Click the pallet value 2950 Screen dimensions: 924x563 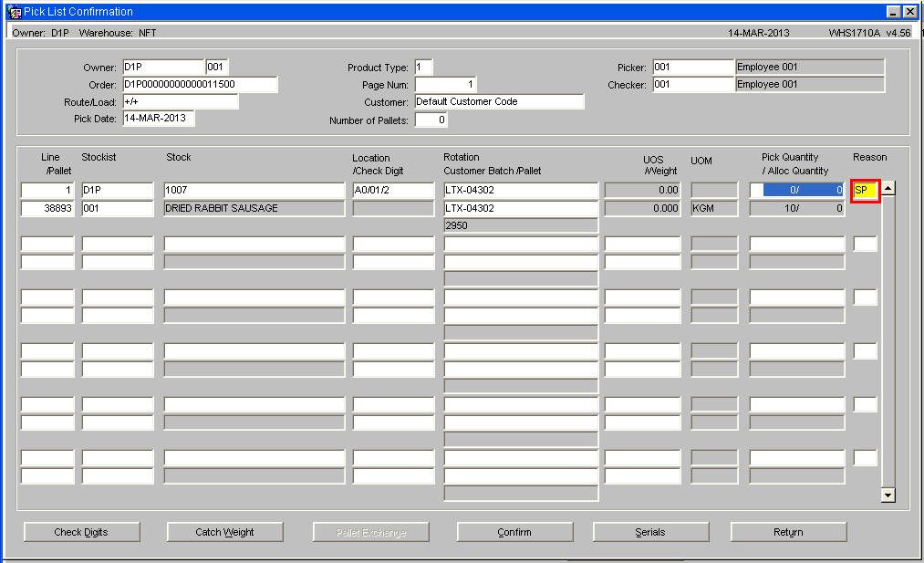point(521,225)
